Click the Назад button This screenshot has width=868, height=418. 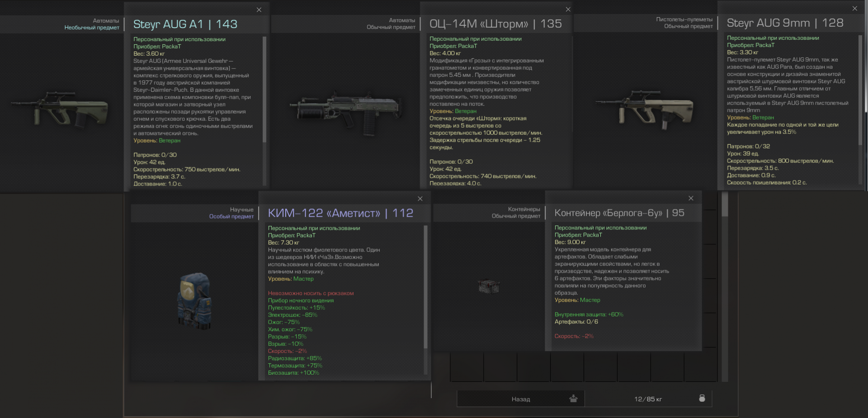[521, 399]
